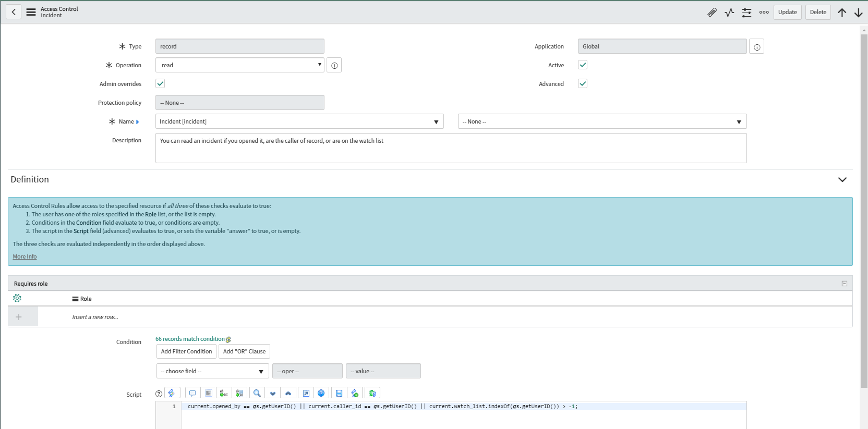Click the condition value field

pos(383,371)
